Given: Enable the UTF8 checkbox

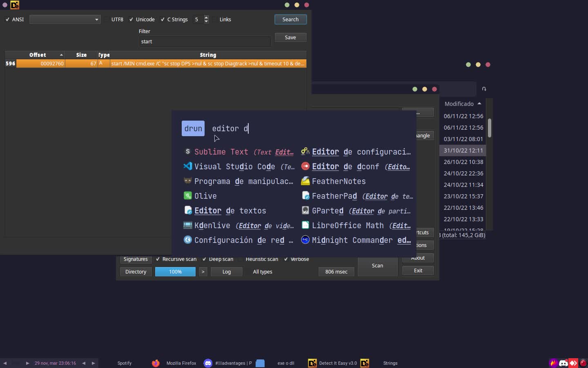Looking at the screenshot, I should click(x=107, y=20).
